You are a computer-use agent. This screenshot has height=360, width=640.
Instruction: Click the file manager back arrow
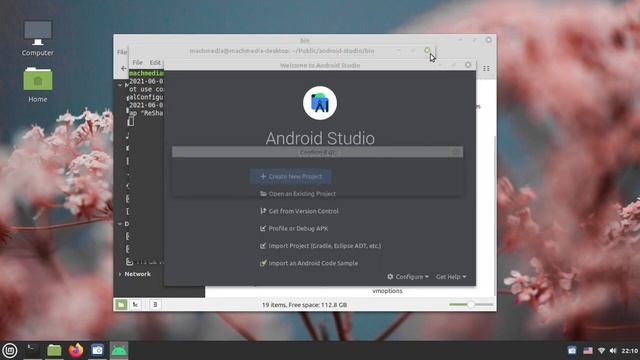pos(124,69)
